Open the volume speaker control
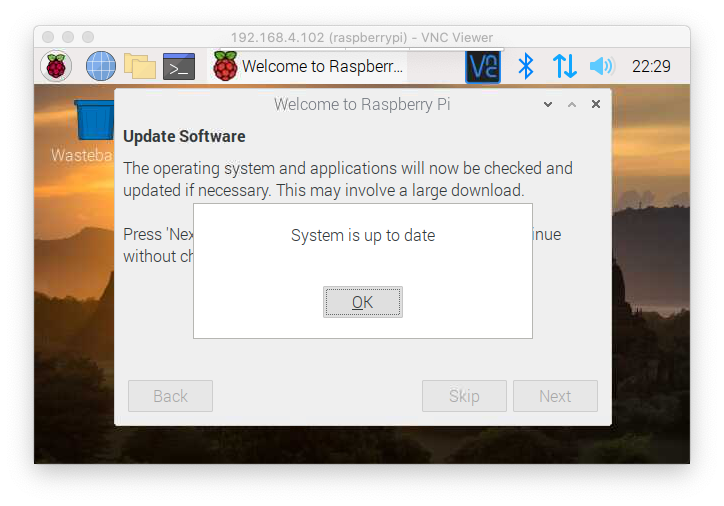This screenshot has width=724, height=506. pos(602,66)
